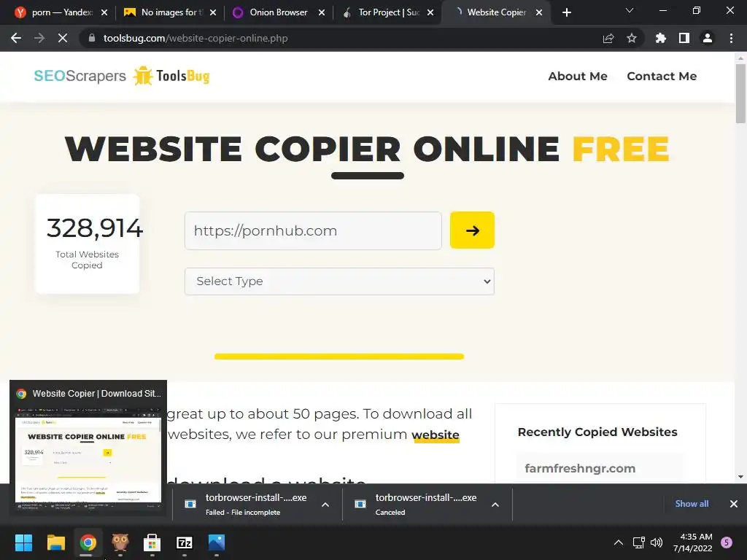The image size is (747, 560).
Task: Expand options for canceled torbrowser download
Action: [495, 505]
